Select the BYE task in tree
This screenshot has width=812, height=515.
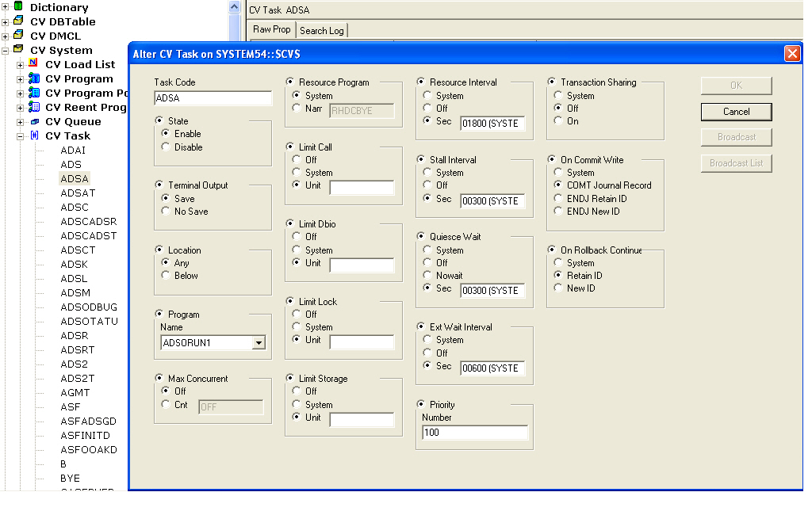pos(70,479)
